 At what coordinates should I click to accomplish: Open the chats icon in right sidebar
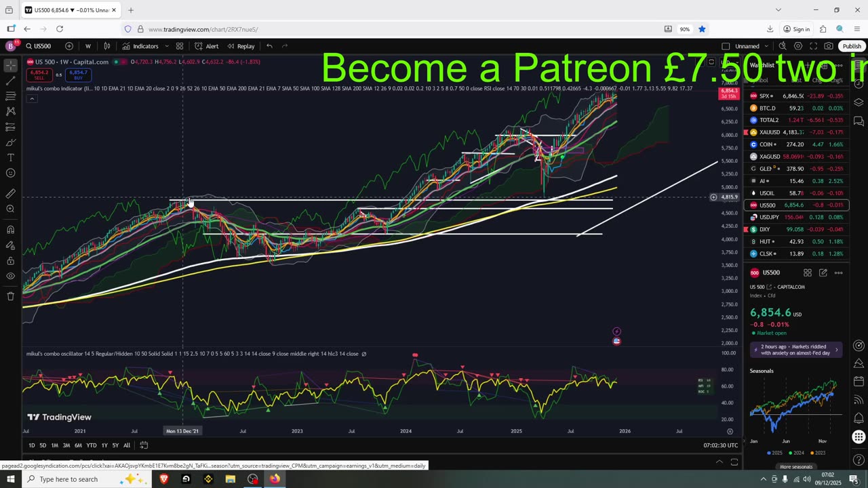click(859, 121)
